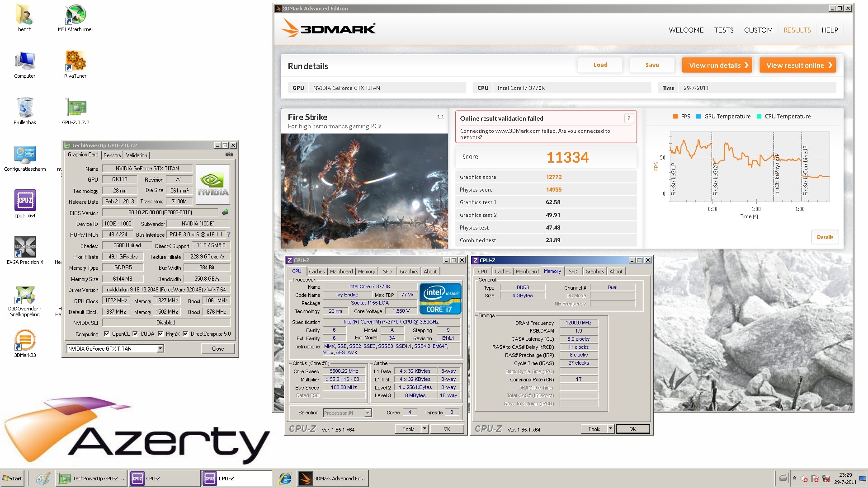The width and height of the screenshot is (868, 488).
Task: Open the TESTS section in 3DMark
Action: [723, 30]
